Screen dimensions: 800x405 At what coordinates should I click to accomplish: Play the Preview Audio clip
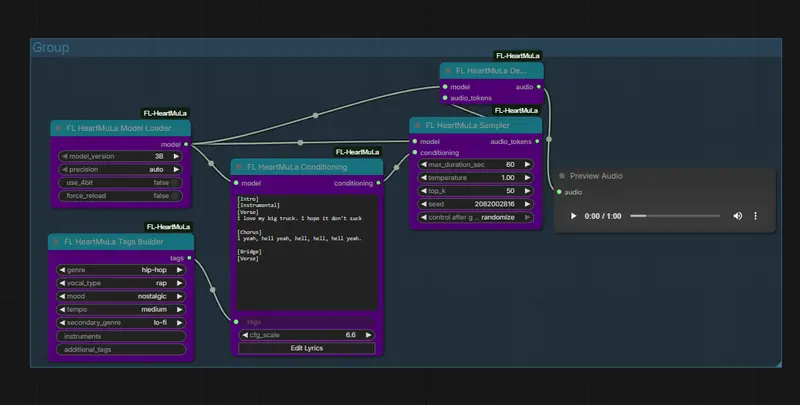pyautogui.click(x=573, y=216)
